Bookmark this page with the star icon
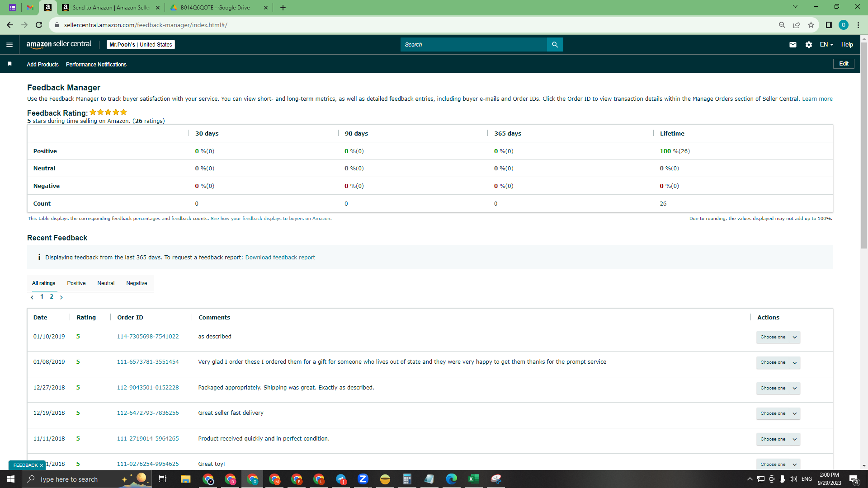The height and width of the screenshot is (488, 868). 811,25
